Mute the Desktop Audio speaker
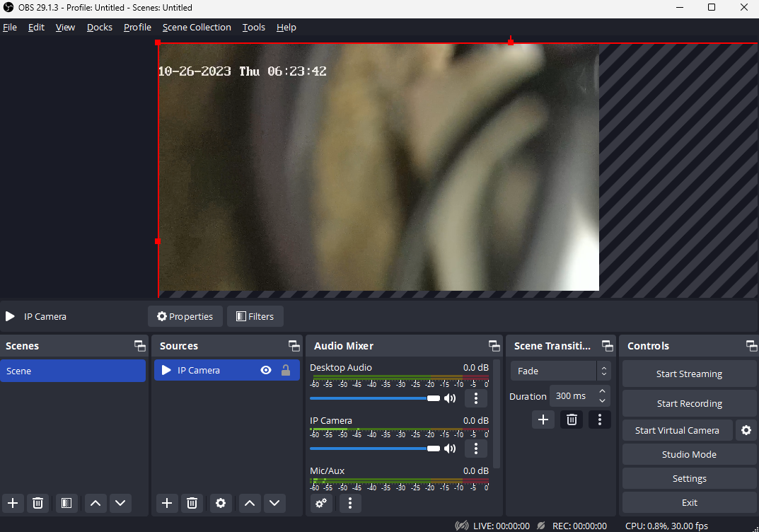The width and height of the screenshot is (759, 532). click(x=450, y=398)
